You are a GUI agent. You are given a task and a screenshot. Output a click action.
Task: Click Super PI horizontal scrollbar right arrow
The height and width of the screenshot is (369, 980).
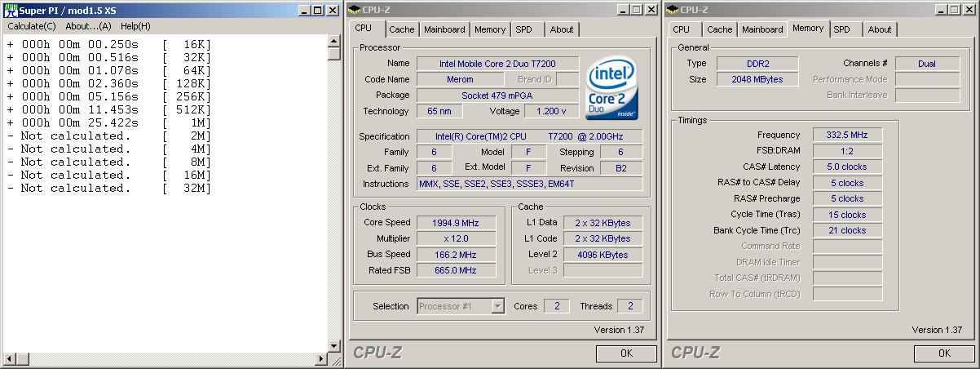[x=320, y=358]
